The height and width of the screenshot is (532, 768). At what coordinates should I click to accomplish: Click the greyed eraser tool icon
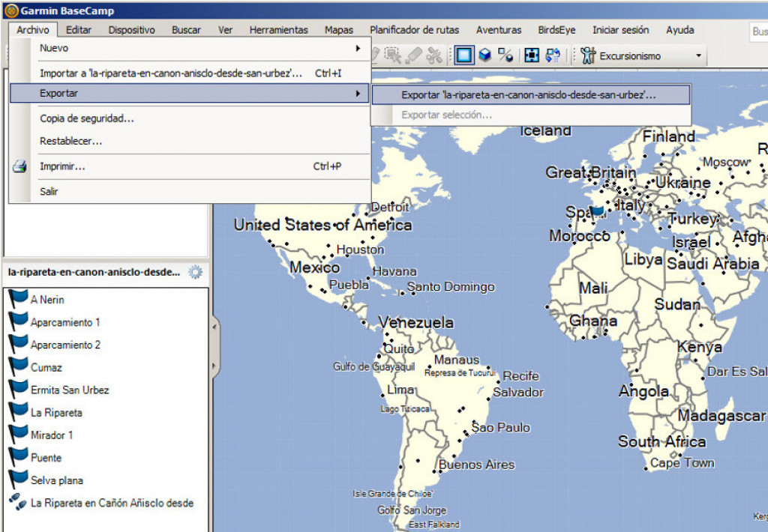pyautogui.click(x=414, y=55)
